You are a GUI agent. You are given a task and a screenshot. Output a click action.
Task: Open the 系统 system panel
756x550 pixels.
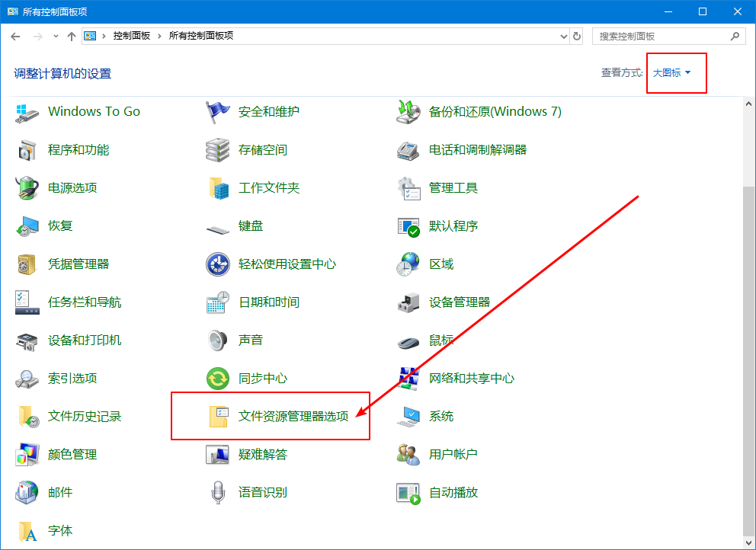pyautogui.click(x=440, y=416)
